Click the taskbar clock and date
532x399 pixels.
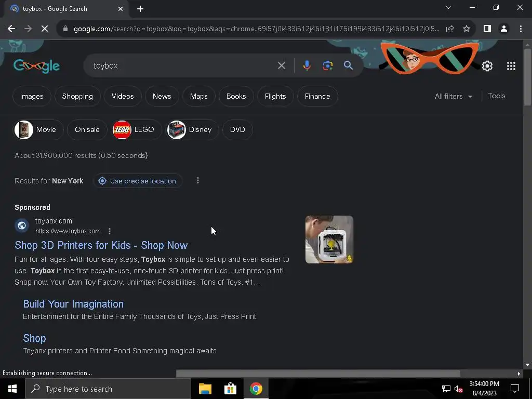(484, 389)
